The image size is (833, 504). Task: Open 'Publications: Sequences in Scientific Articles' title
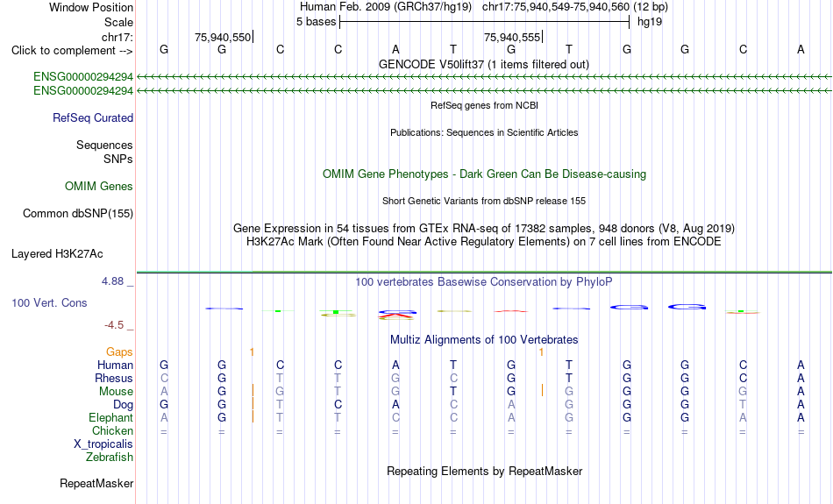(x=484, y=132)
